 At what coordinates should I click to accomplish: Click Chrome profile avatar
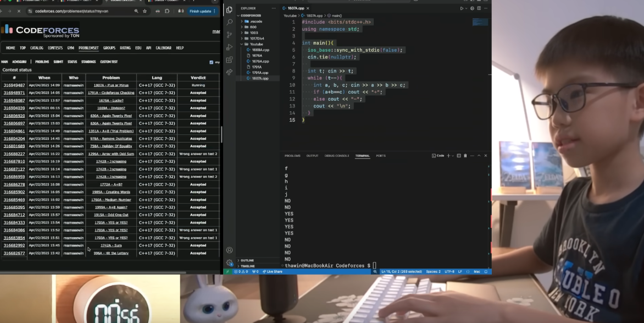click(x=181, y=11)
